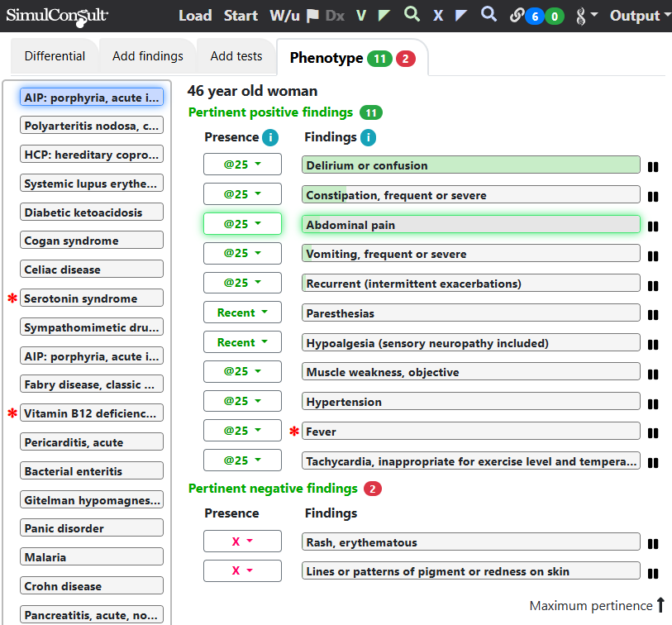Click the red asterisk beside Fever
Screen dimensions: 672x625
[294, 431]
